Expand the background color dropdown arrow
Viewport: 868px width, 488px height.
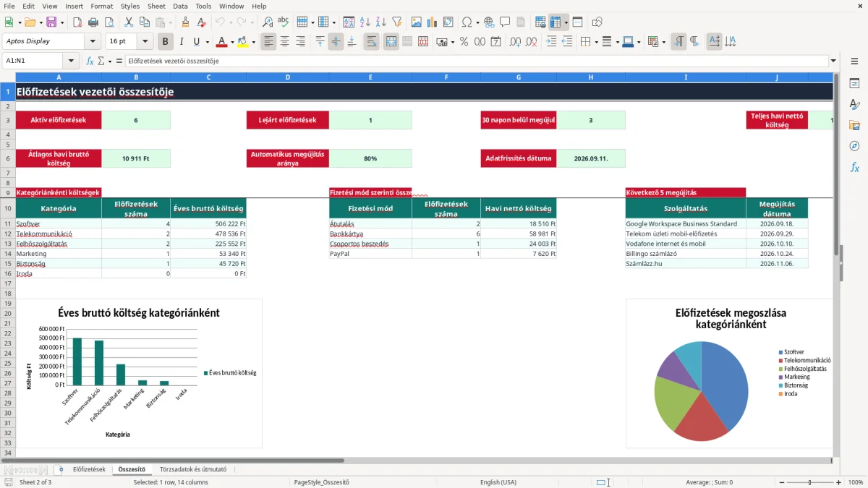[253, 42]
